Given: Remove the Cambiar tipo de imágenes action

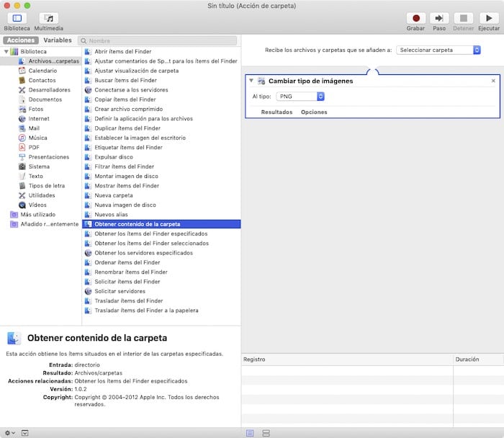Looking at the screenshot, I should coord(493,81).
